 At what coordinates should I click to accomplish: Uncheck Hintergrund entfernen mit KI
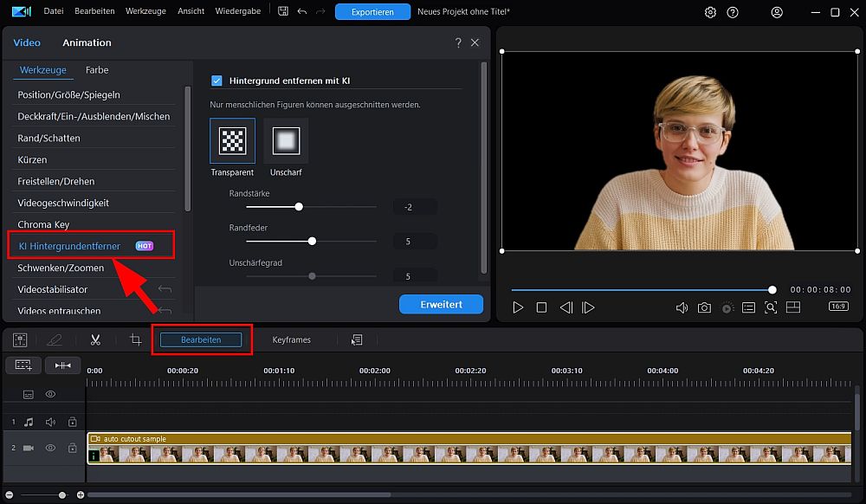[x=217, y=81]
